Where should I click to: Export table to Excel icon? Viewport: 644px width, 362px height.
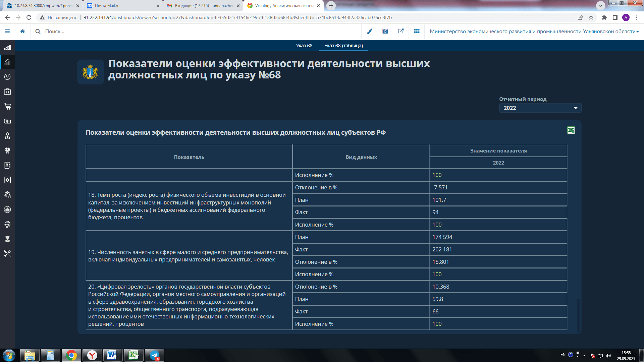571,130
